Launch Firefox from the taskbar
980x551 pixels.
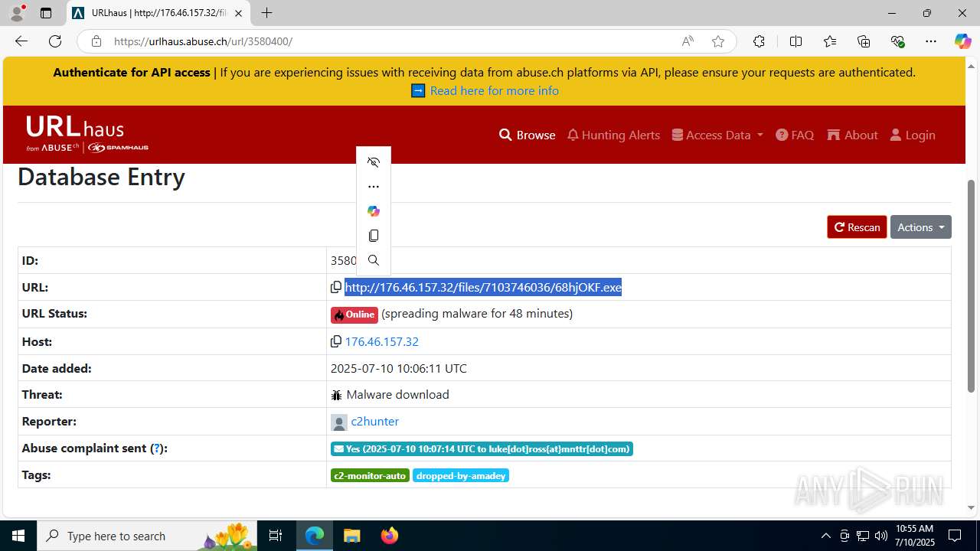(x=389, y=536)
